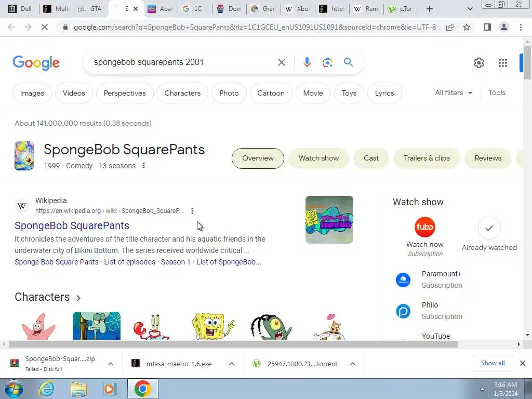Expand the All filters dropdown
Screen dimensions: 532x399
tap(454, 92)
